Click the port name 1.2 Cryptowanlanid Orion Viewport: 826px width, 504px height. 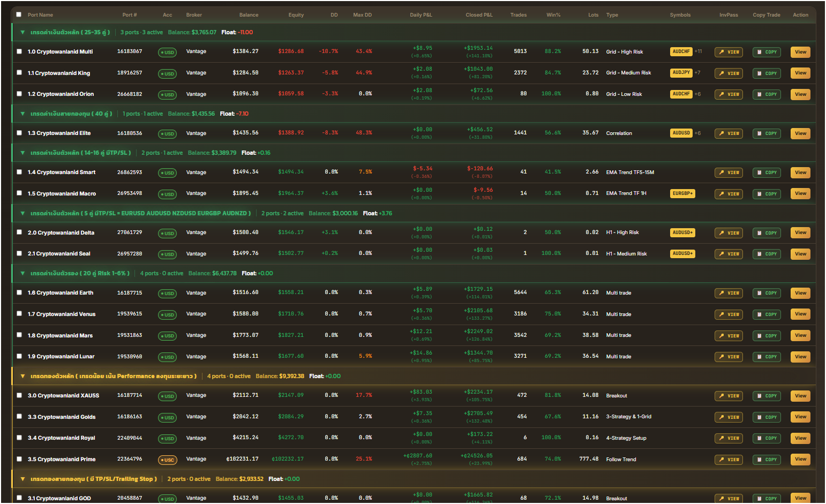tap(61, 94)
